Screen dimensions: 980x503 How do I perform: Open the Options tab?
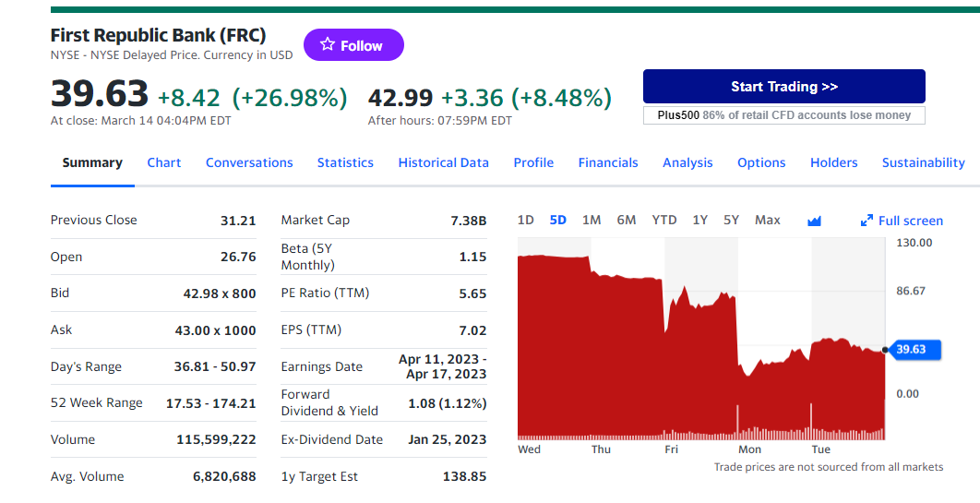tap(761, 162)
